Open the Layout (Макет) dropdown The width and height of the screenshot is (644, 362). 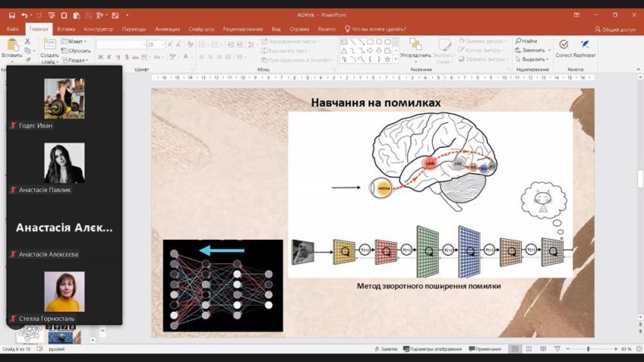(x=76, y=41)
